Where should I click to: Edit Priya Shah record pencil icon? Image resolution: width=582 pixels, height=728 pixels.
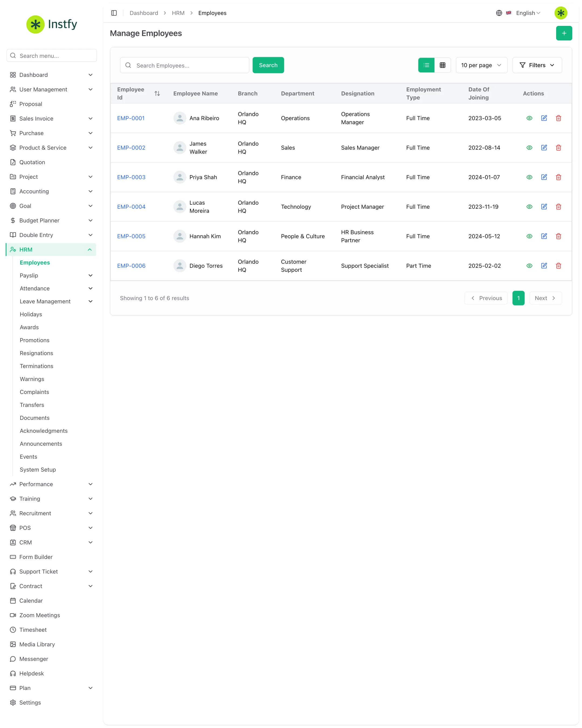(544, 177)
